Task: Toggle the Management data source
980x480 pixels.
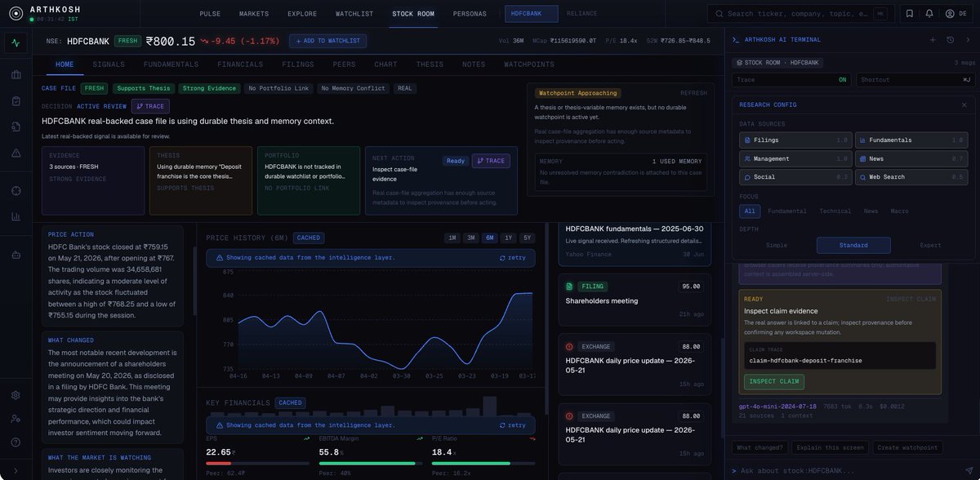Action: tap(795, 158)
